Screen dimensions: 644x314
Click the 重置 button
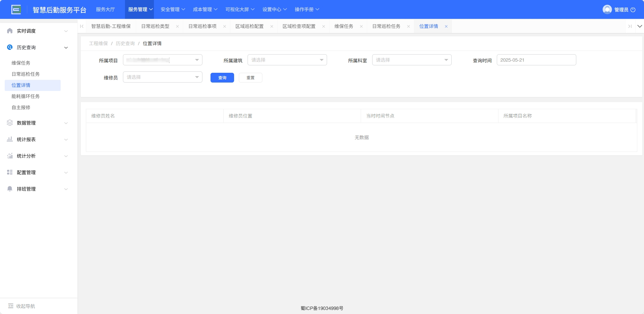click(251, 78)
